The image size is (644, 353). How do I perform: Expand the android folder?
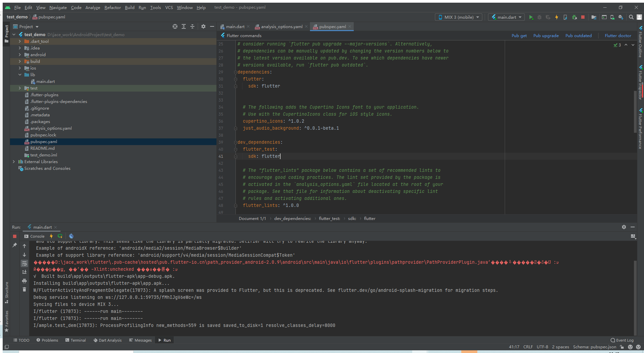pyautogui.click(x=20, y=54)
